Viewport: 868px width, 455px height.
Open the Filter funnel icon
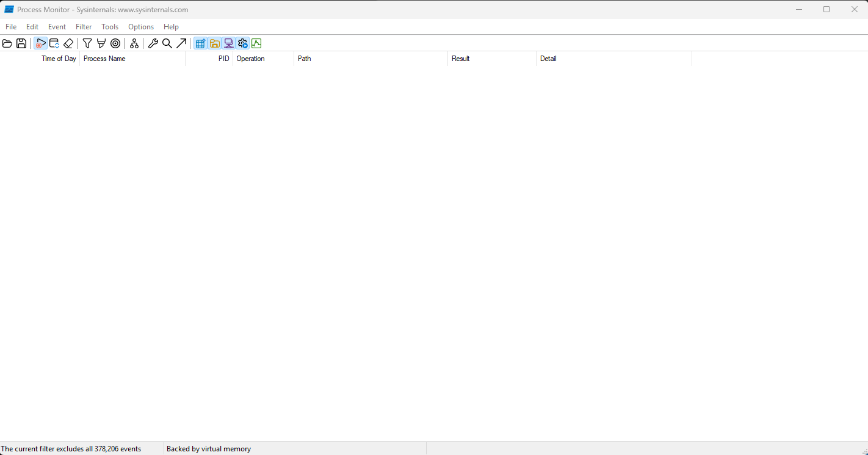87,43
